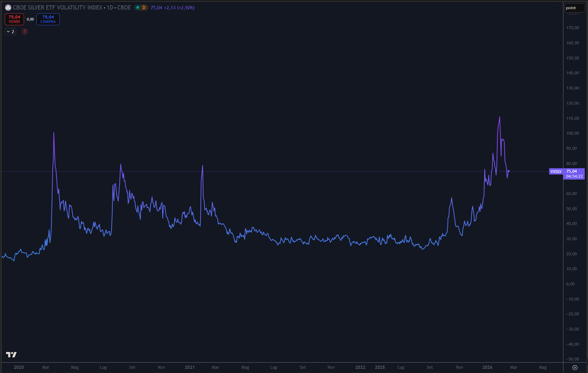Click the 2026 label on time axis
This screenshot has width=588, height=373.
point(487,367)
